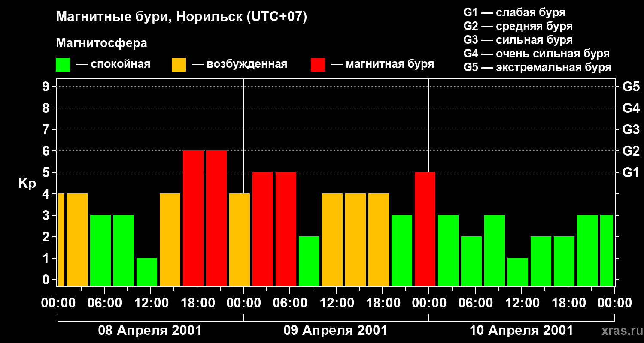
Task: Click the green Kp 1 bar on 08 Апреля
Action: pos(147,272)
